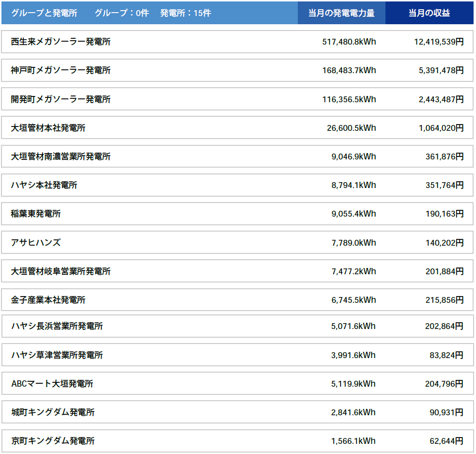
Task: Open 開発町メガソーラー発電所 plant row
Action: [x=237, y=99]
